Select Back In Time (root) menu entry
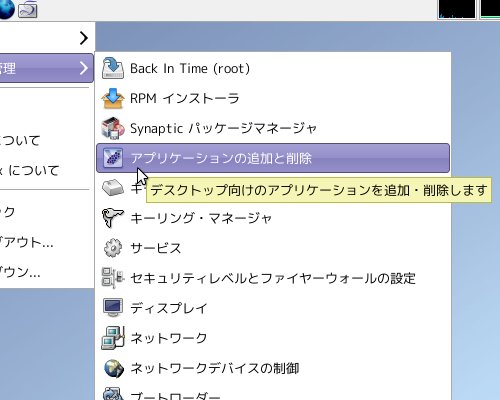Image resolution: width=500 pixels, height=400 pixels. tap(273, 68)
